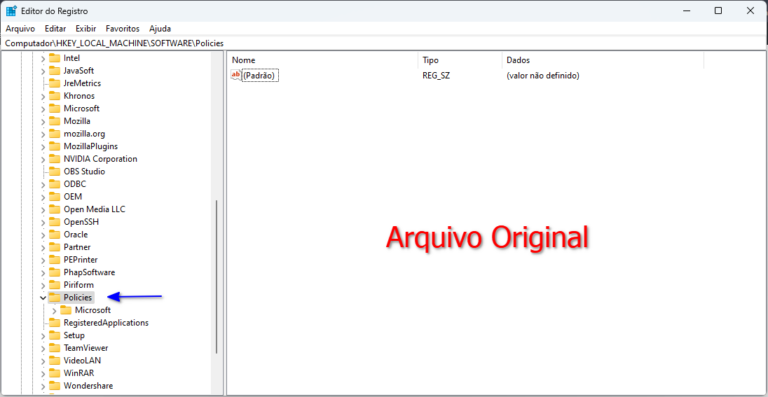Open the Editar menu

tap(55, 28)
